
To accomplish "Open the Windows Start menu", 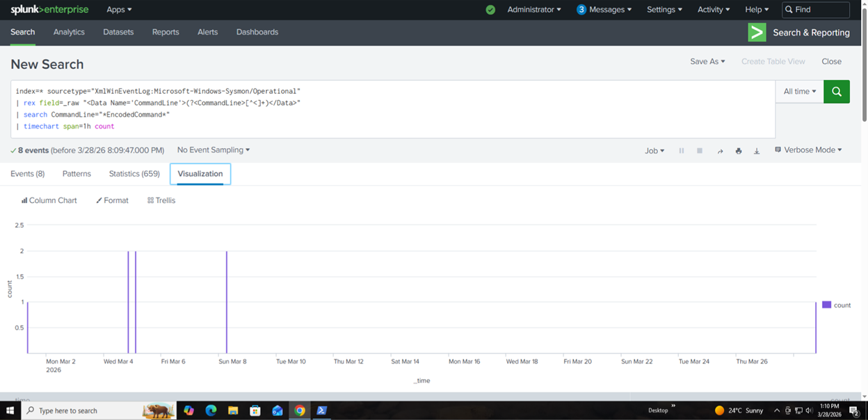I will coord(10,411).
